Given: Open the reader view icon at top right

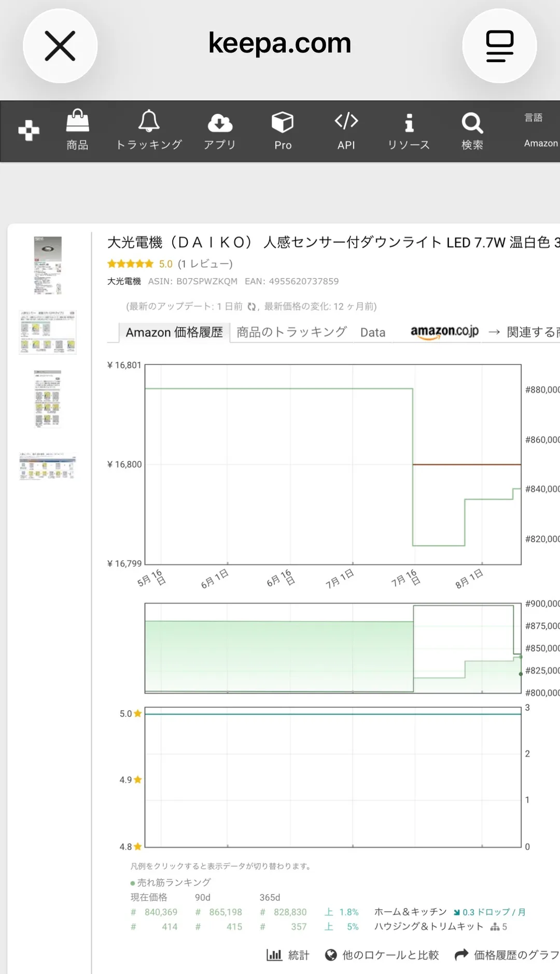Looking at the screenshot, I should click(499, 46).
